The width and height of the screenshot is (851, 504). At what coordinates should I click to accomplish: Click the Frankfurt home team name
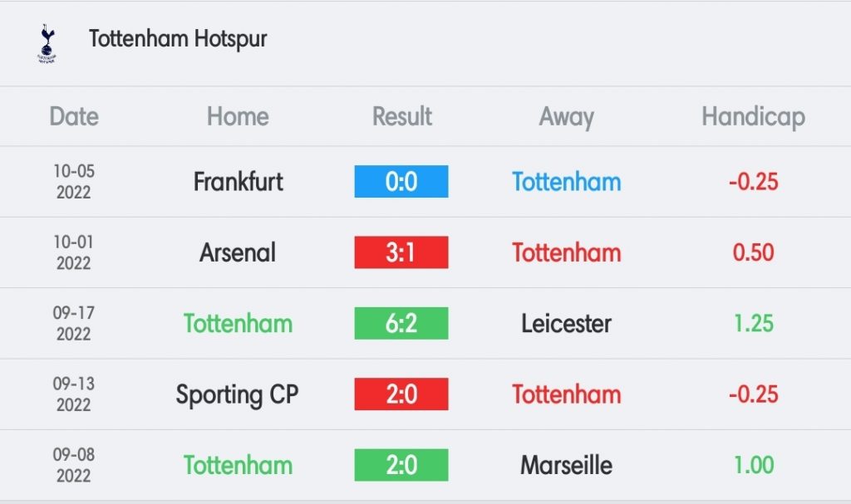(239, 181)
